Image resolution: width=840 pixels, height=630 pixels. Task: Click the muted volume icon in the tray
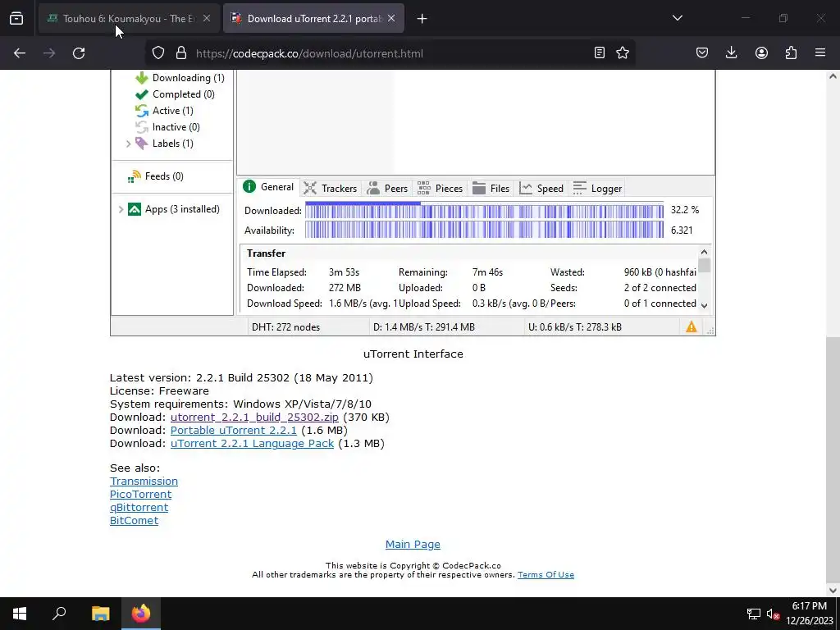(x=773, y=614)
